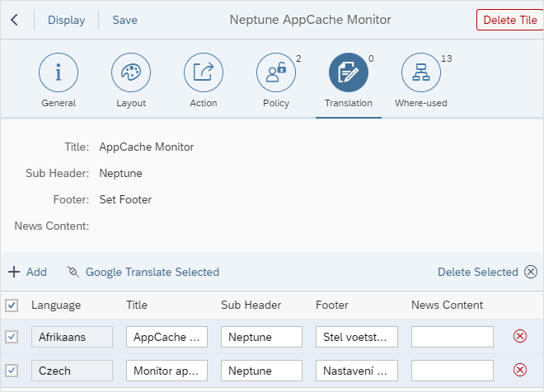This screenshot has height=392, width=544.
Task: Select the Translation document icon tab
Action: click(349, 72)
